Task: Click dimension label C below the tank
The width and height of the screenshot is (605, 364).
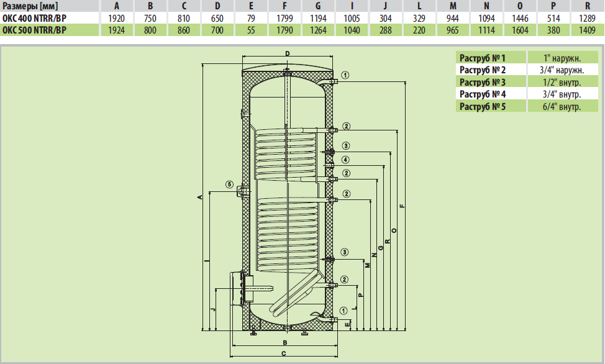Action: point(284,353)
